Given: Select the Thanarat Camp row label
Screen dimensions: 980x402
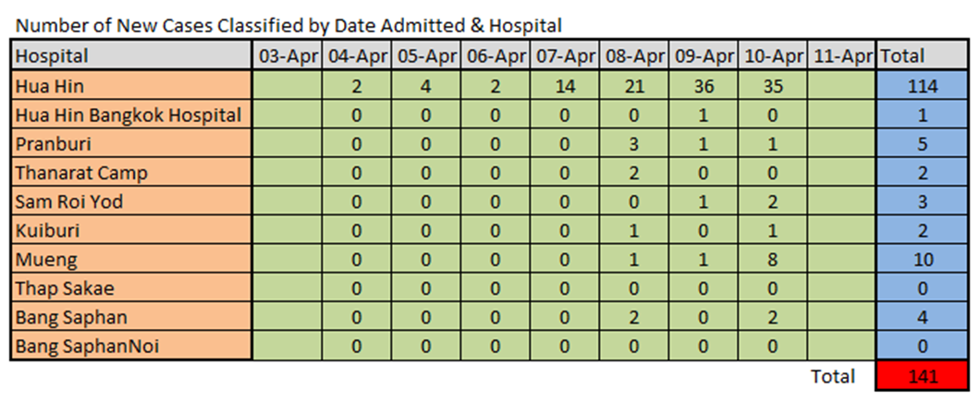Looking at the screenshot, I should (130, 173).
